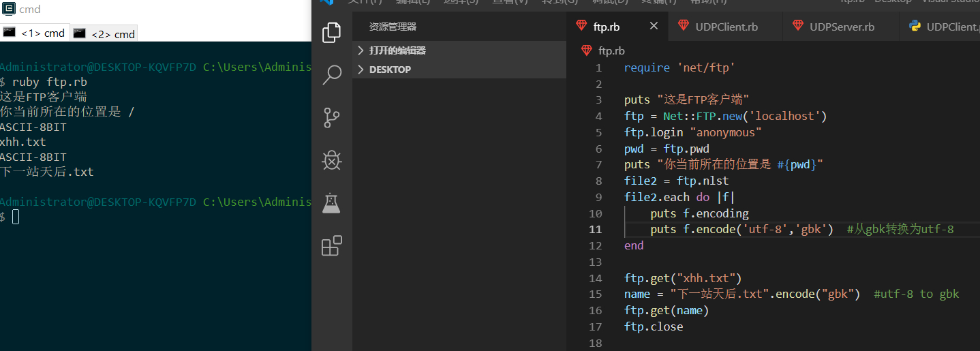Viewport: 980px width, 351px height.
Task: Click the require 'net/ftp' code line
Action: tap(679, 67)
